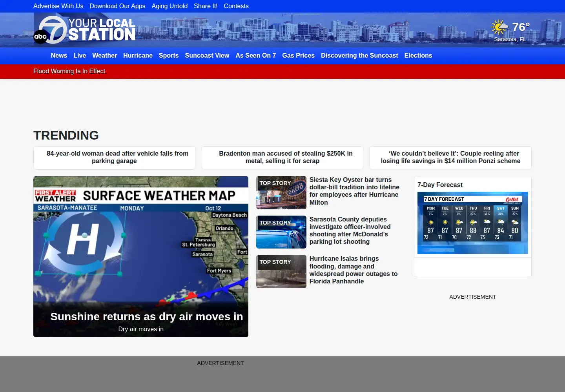This screenshot has height=392, width=565.
Task: Open Discovering the Suncoast
Action: click(359, 56)
